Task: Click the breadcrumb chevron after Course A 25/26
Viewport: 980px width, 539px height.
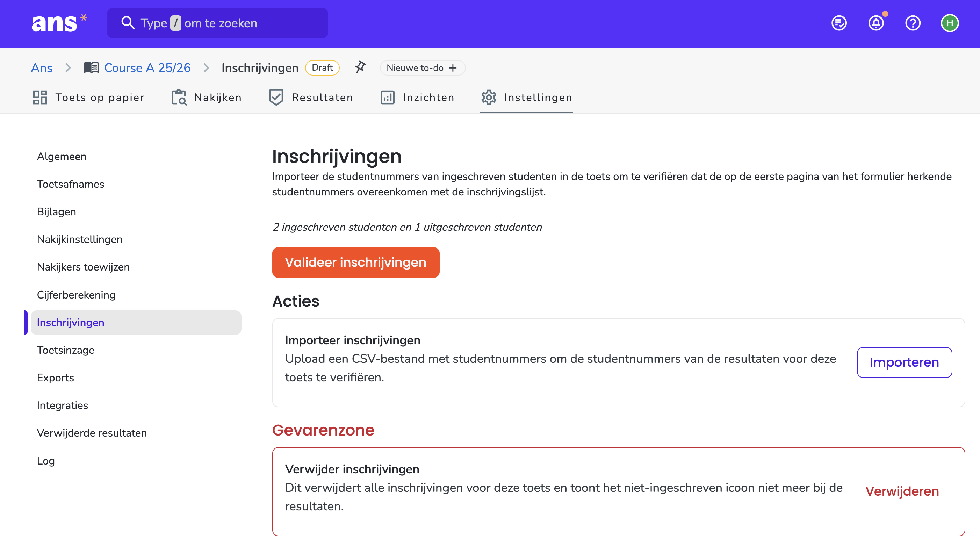Action: (206, 68)
